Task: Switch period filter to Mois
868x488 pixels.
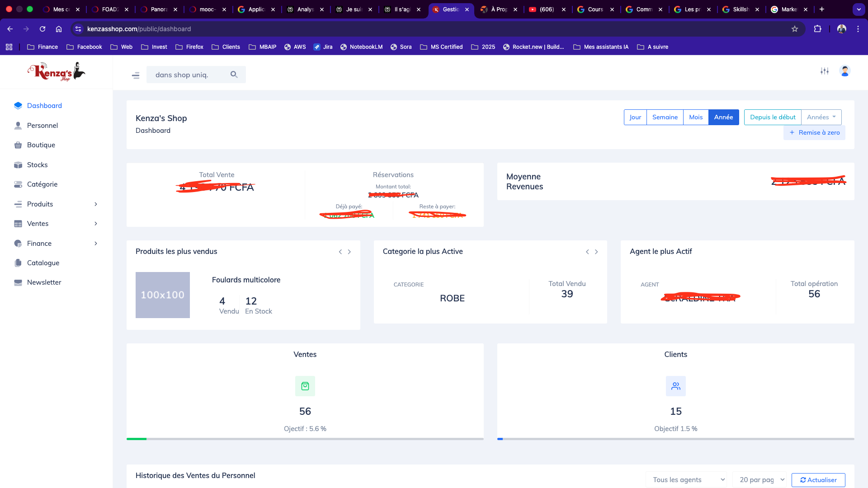Action: (x=696, y=117)
